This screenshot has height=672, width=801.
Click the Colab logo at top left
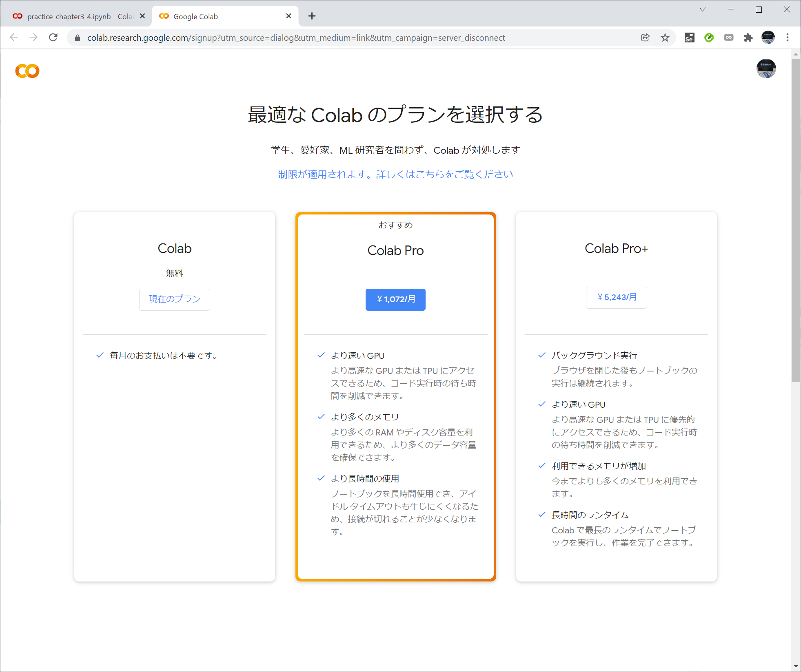tap(27, 71)
